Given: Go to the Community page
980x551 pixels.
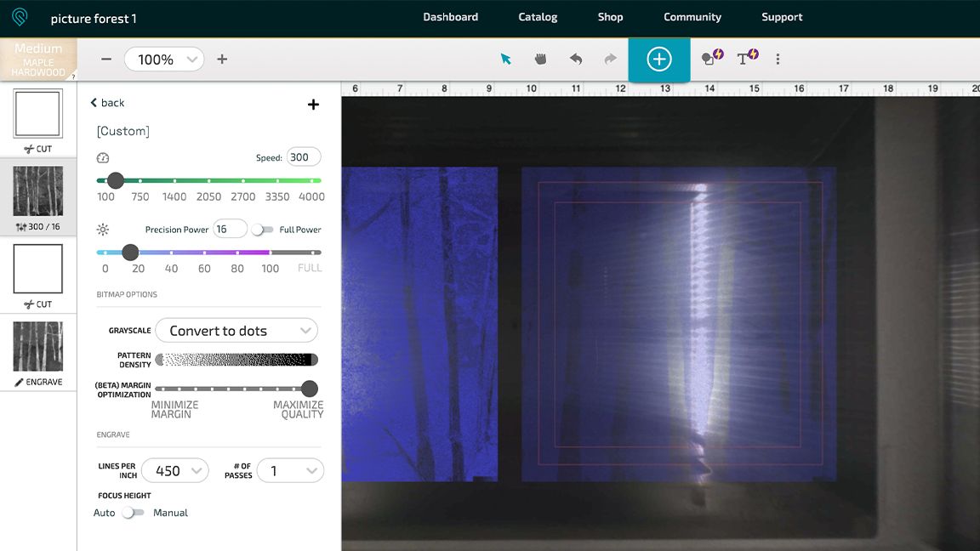Looking at the screenshot, I should point(692,17).
